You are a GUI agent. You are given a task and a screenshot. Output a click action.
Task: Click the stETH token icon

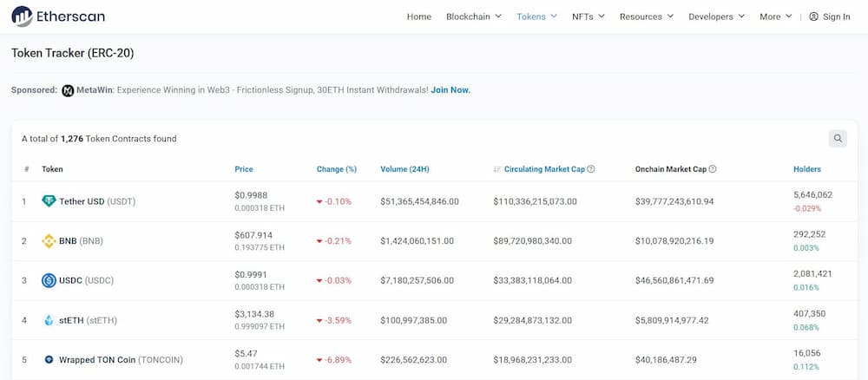[49, 320]
